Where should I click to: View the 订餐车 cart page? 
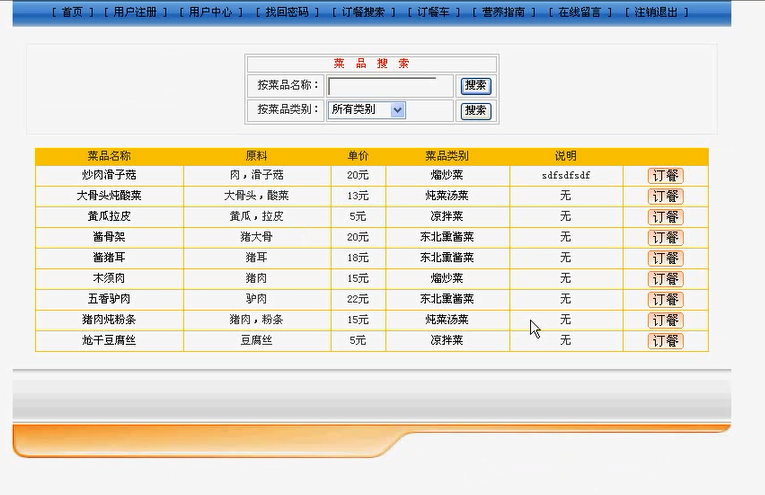point(433,12)
